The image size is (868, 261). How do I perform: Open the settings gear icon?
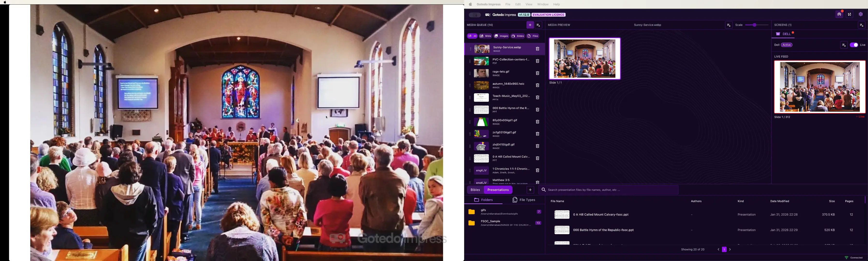860,14
